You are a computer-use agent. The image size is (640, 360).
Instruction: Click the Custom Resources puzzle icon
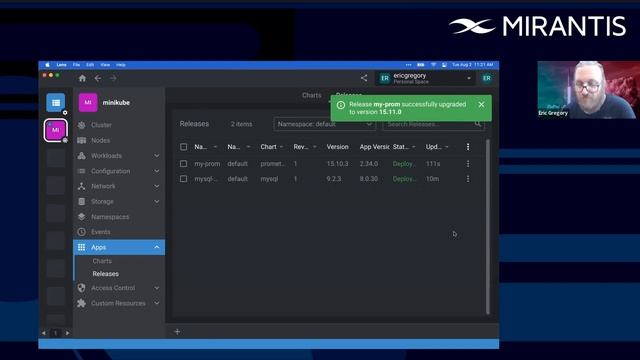(x=82, y=303)
